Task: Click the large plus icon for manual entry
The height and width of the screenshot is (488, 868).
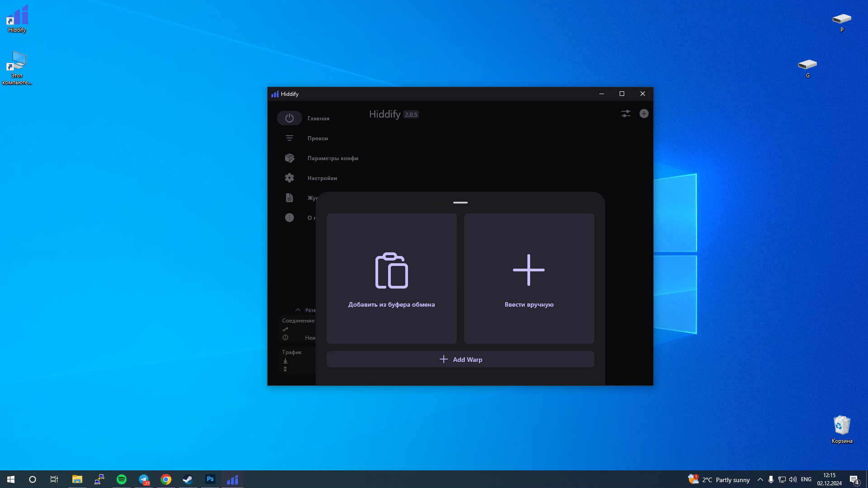Action: pyautogui.click(x=529, y=270)
